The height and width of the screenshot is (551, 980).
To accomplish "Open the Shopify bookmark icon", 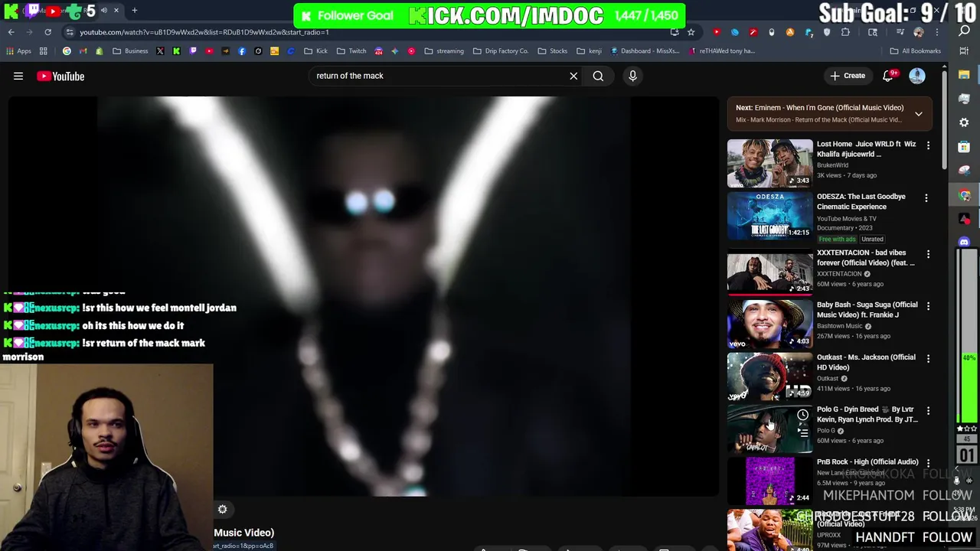I will pos(99,51).
